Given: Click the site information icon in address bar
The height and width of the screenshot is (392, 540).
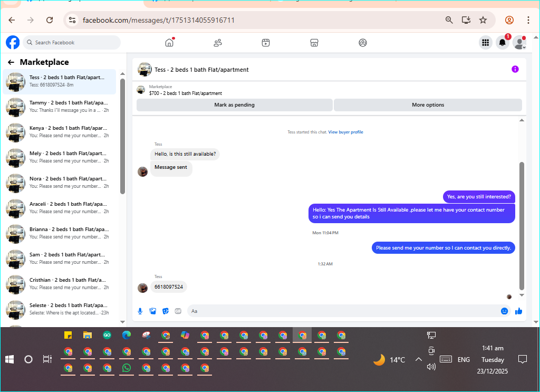Looking at the screenshot, I should (72, 20).
